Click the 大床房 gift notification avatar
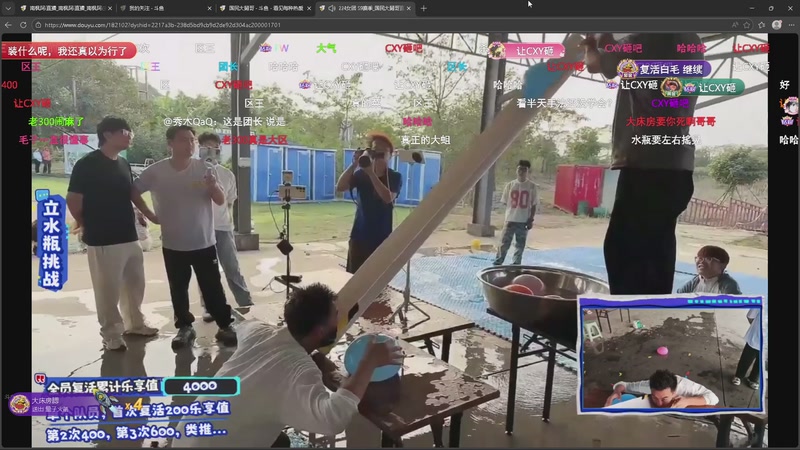This screenshot has width=800, height=450. click(19, 404)
